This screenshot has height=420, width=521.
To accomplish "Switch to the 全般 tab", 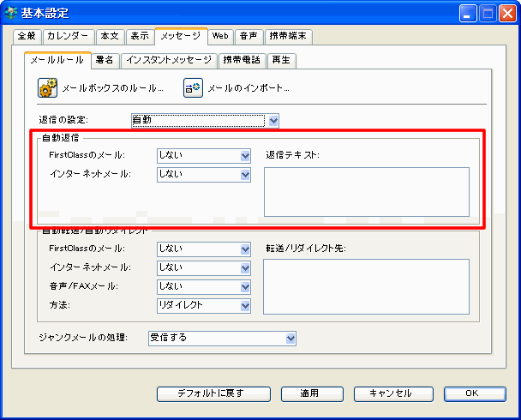I will click(x=27, y=36).
